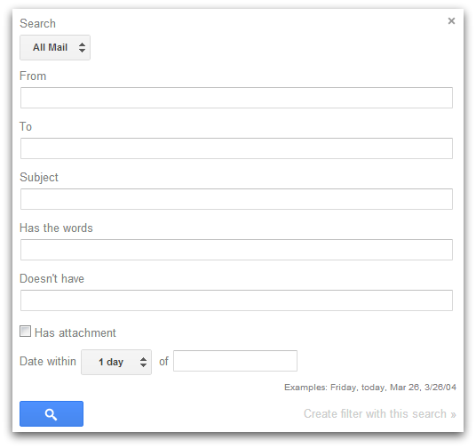
Task: Click inside the To text field
Action: tap(236, 148)
